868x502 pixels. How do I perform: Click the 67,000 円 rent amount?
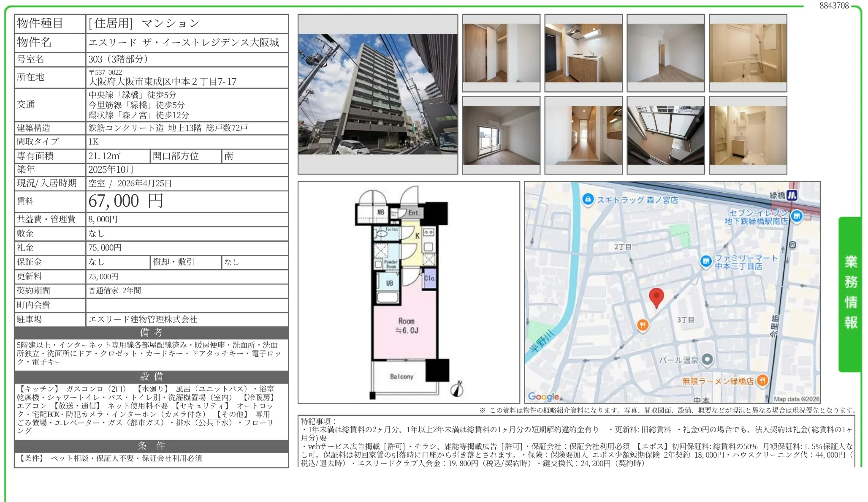(125, 201)
